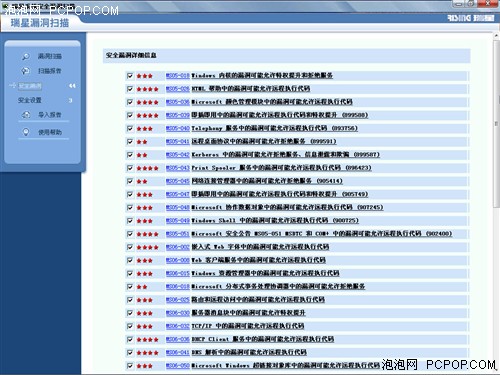Open the 漏洞扫描 sidebar menu label
The width and height of the screenshot is (500, 375).
click(x=50, y=56)
